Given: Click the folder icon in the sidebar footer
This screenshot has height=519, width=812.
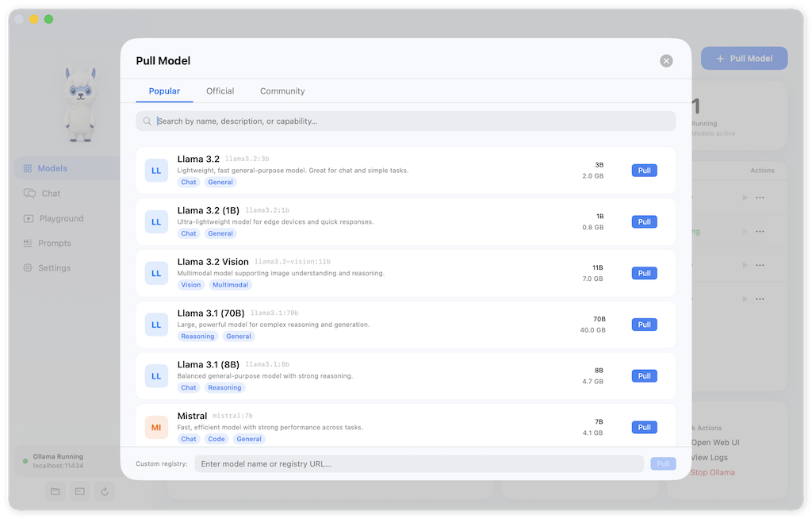Looking at the screenshot, I should click(x=56, y=491).
